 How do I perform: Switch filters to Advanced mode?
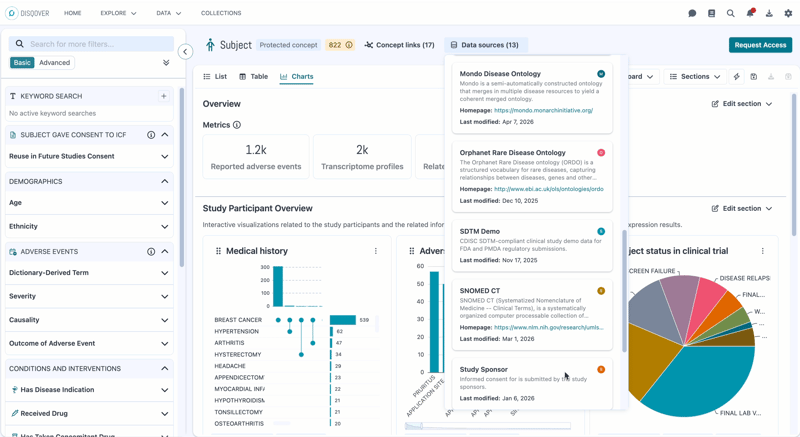click(x=55, y=63)
